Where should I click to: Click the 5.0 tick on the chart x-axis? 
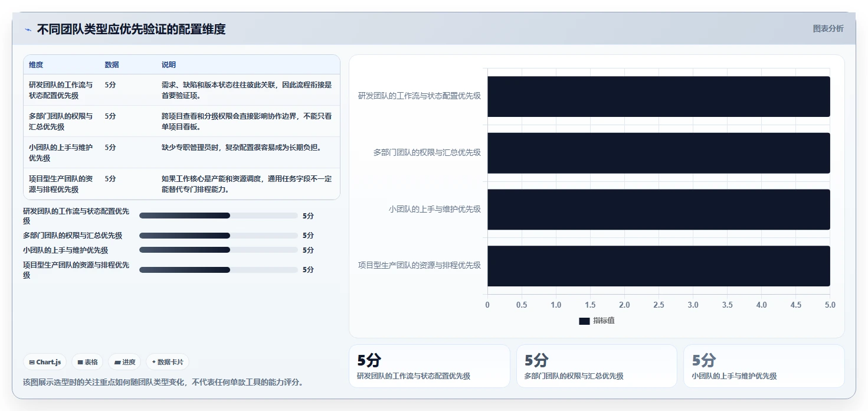(830, 305)
